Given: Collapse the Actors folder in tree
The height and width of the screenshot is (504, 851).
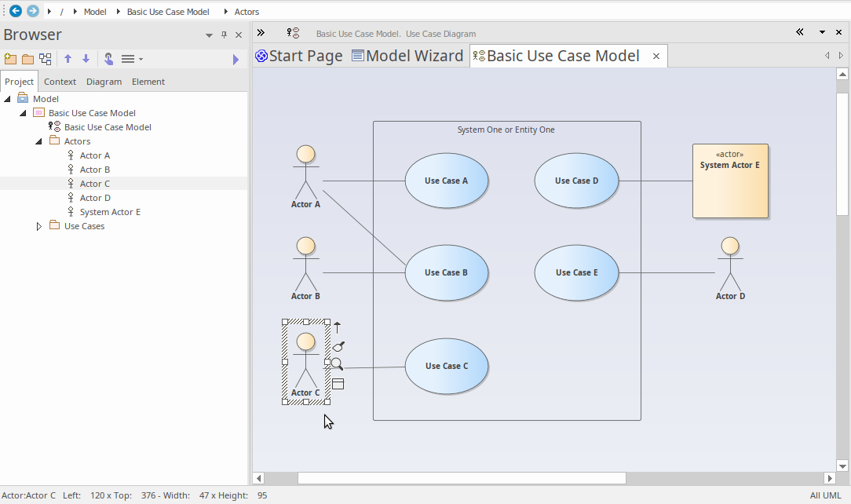Looking at the screenshot, I should (x=39, y=141).
